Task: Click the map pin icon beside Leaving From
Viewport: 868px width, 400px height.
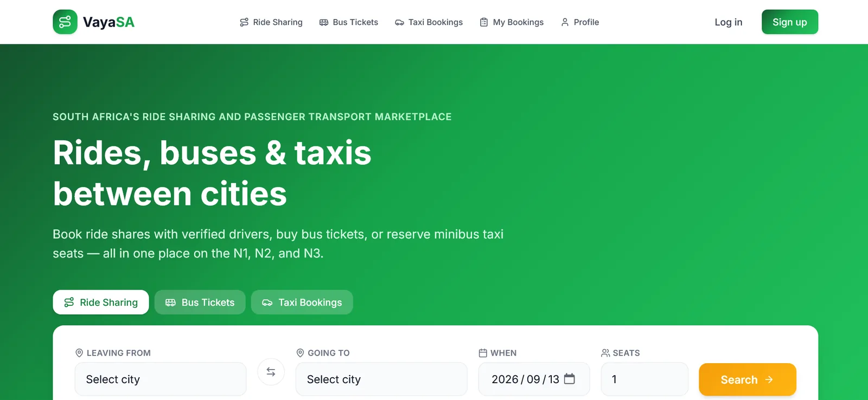Action: point(79,353)
